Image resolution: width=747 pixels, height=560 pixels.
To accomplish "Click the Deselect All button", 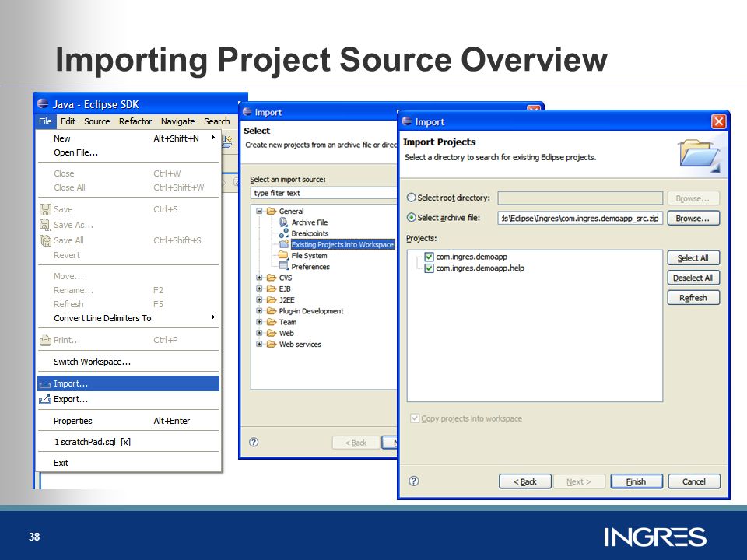I will tap(693, 278).
